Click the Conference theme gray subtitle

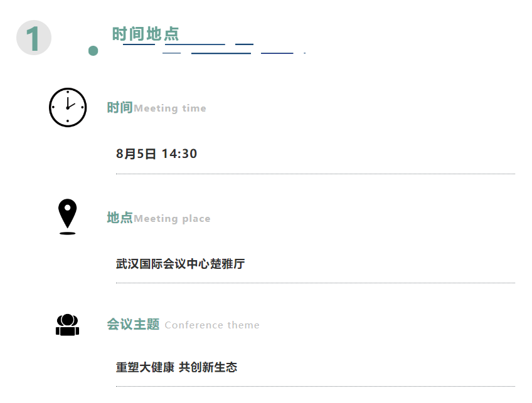212,325
